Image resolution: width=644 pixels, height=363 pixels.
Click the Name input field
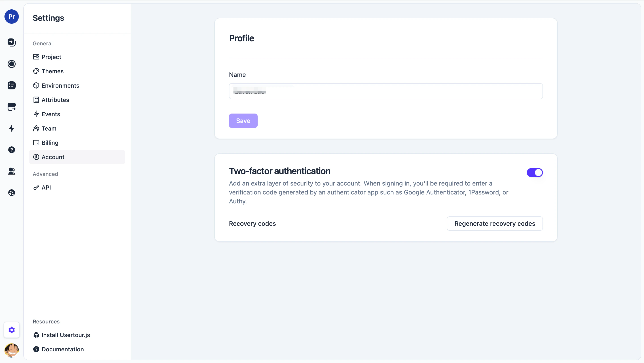click(x=386, y=91)
